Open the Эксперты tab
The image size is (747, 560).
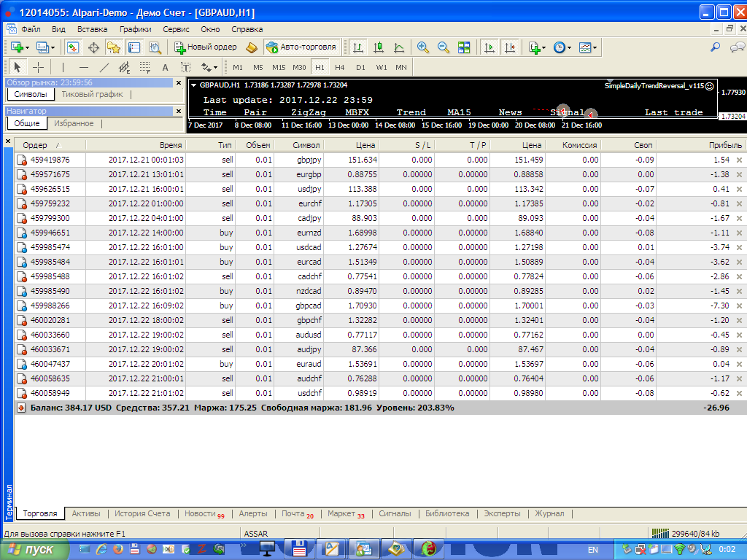click(x=502, y=513)
